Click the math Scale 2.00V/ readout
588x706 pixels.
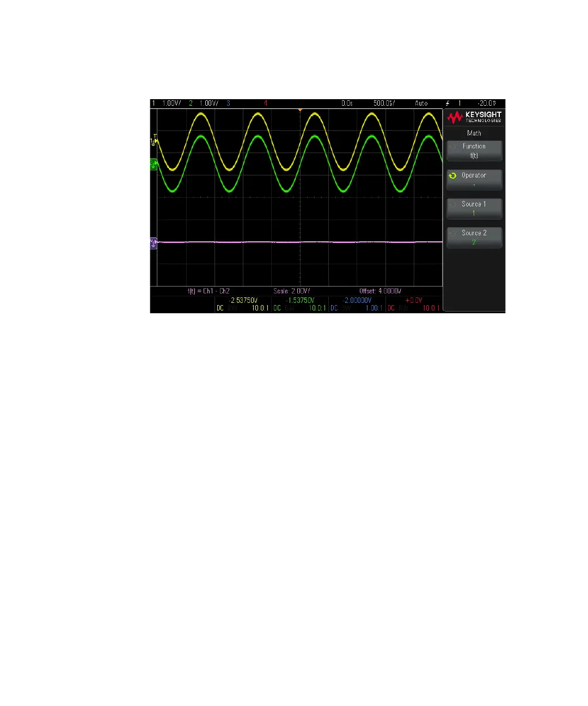(x=292, y=291)
